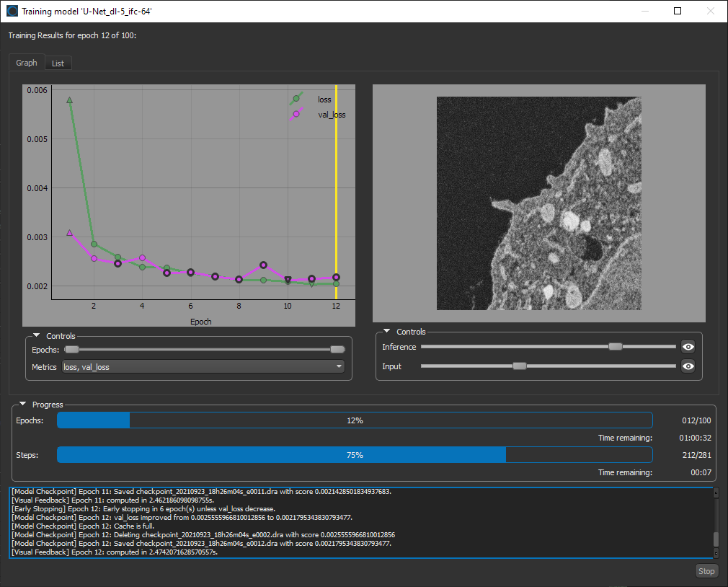
Task: Collapse the image preview Controls section
Action: click(x=387, y=332)
